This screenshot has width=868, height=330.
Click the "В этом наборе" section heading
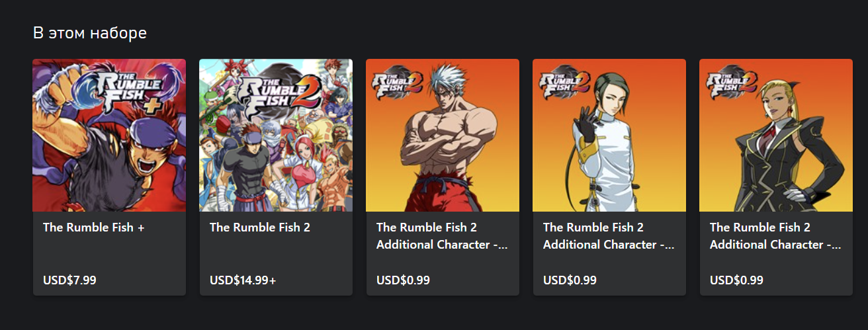click(90, 33)
